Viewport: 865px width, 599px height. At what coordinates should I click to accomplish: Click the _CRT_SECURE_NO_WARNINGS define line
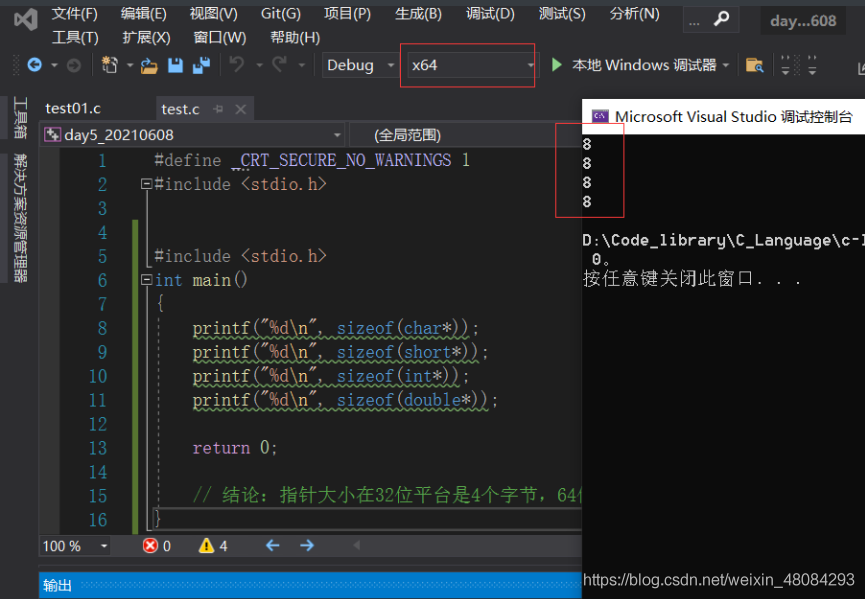(x=312, y=160)
